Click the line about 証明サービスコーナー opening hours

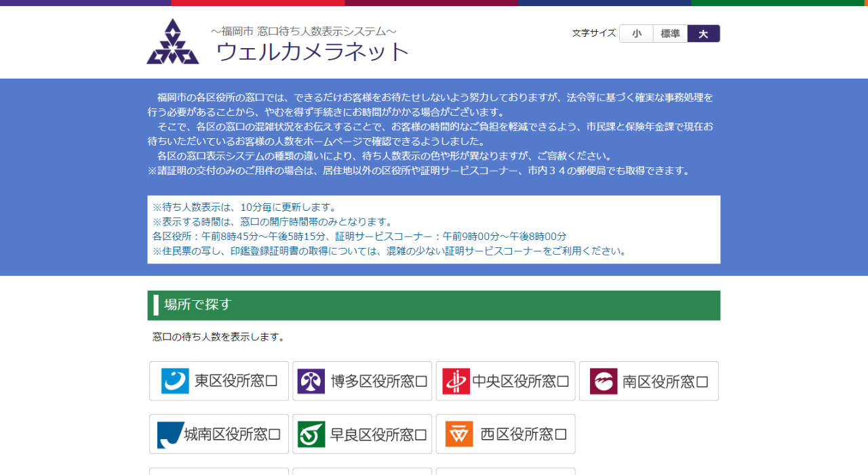pos(359,236)
